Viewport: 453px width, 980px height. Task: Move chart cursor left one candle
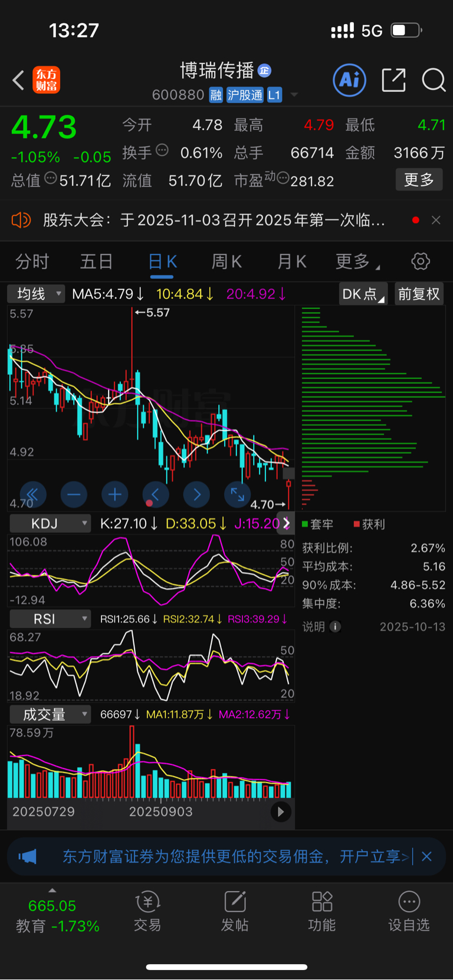click(x=156, y=494)
